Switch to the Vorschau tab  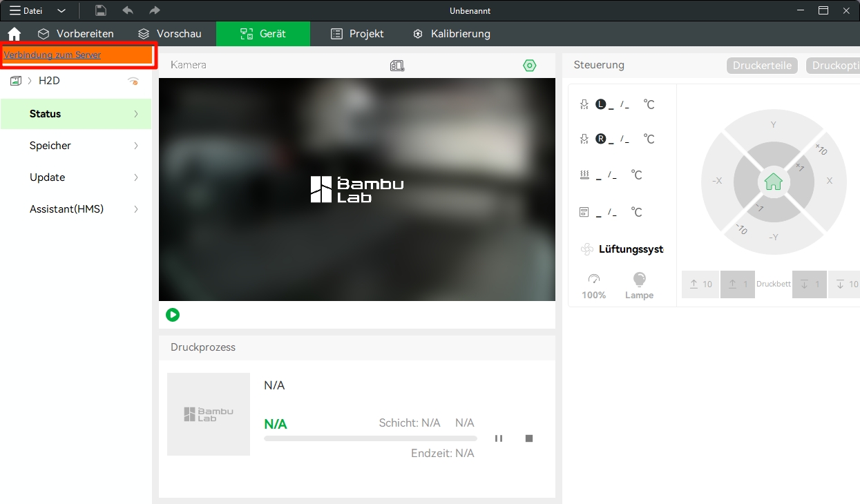click(170, 34)
